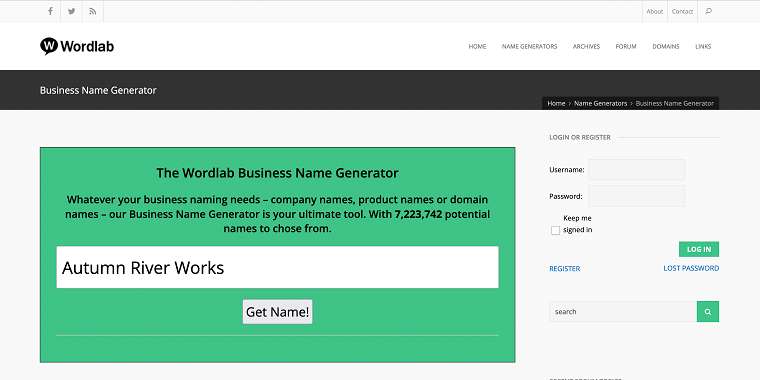This screenshot has height=380, width=760.
Task: Click the Business Name Generator page title
Action: [x=98, y=90]
